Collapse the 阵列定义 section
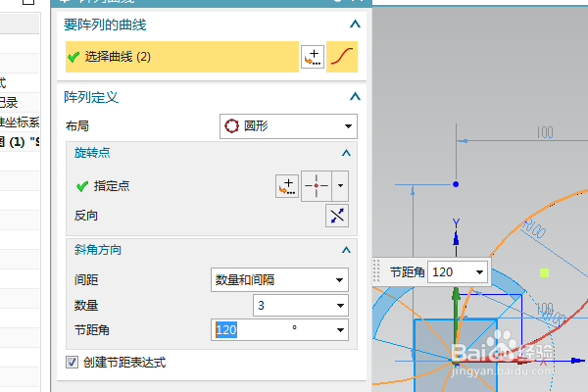 pos(355,97)
